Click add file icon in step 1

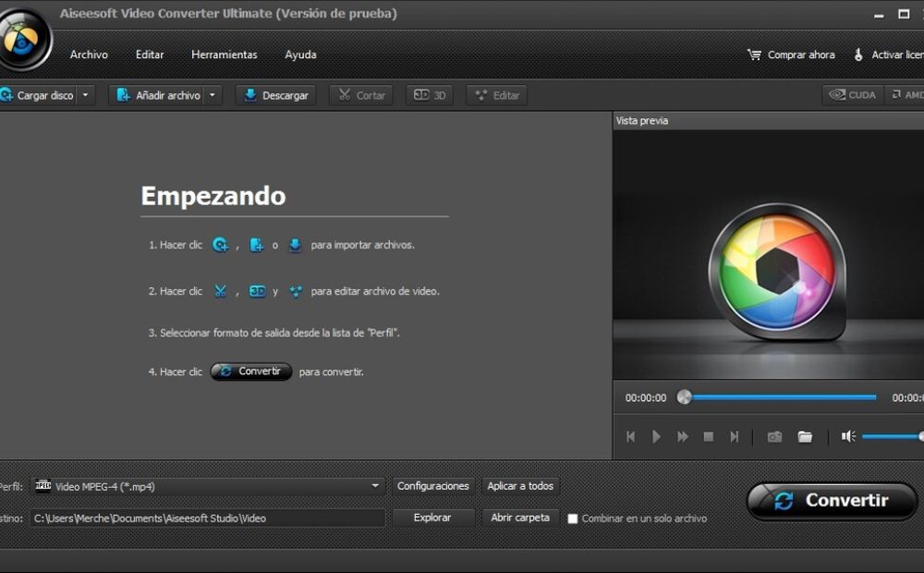[x=256, y=245]
